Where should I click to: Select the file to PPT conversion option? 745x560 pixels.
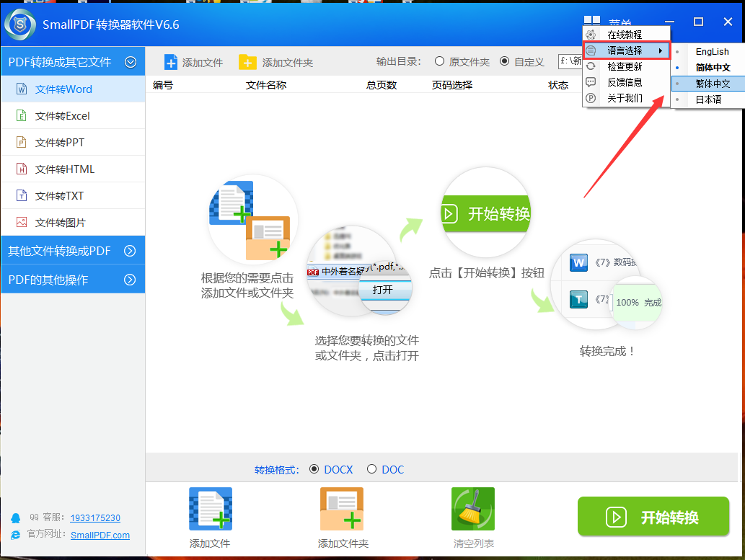click(60, 143)
